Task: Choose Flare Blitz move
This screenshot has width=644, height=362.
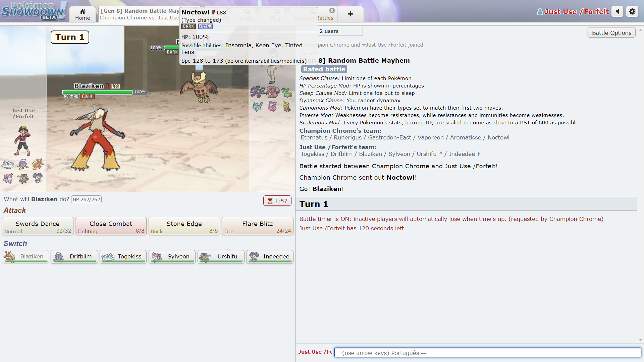Action: point(257,226)
